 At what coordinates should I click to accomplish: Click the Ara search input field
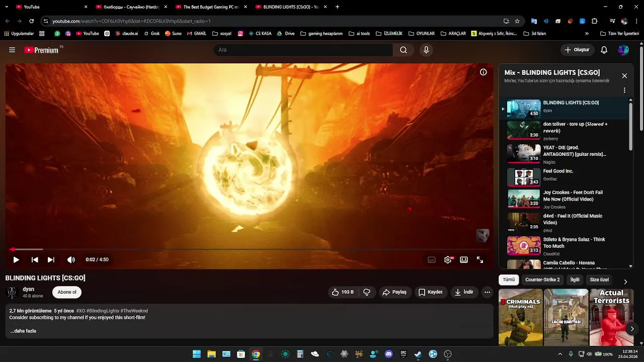303,50
